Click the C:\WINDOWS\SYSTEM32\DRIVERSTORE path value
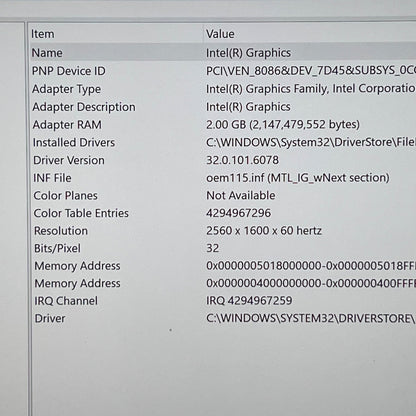Image resolution: width=416 pixels, height=416 pixels. (x=311, y=318)
